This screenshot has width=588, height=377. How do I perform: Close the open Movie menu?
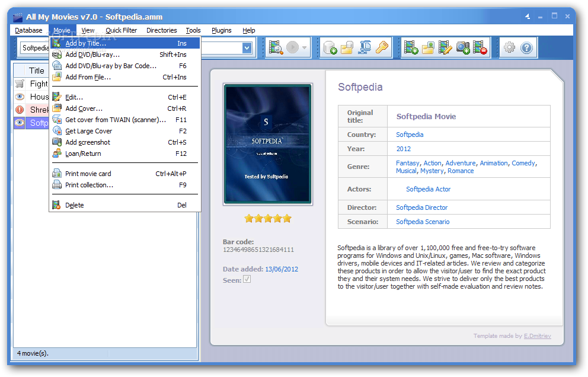(x=62, y=30)
